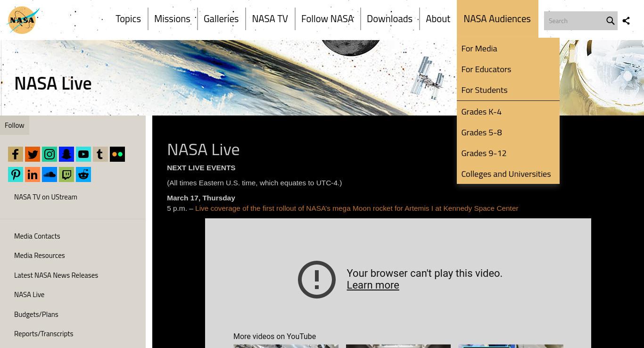This screenshot has height=348, width=644.
Task: Open NASA's Twitch icon
Action: click(66, 174)
